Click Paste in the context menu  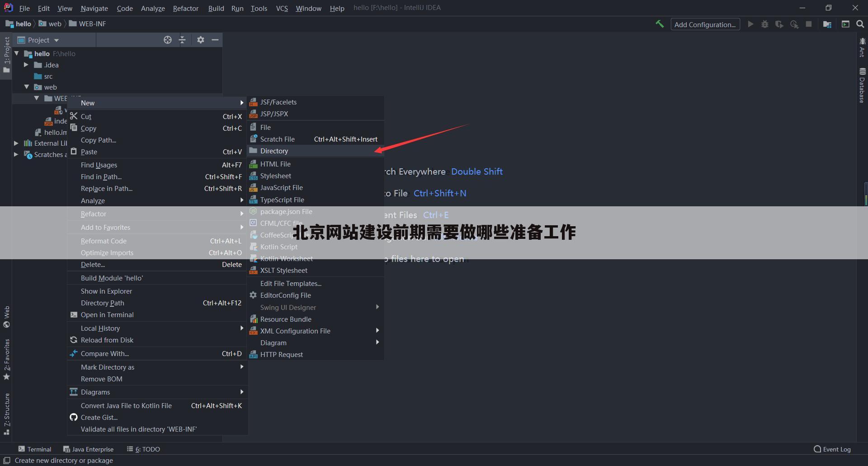pyautogui.click(x=156, y=152)
